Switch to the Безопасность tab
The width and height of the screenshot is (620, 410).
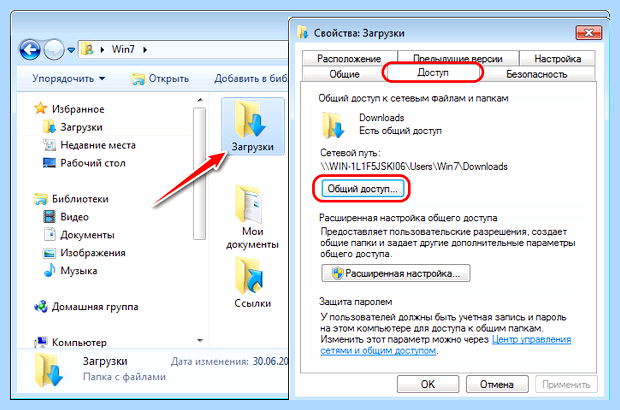pyautogui.click(x=537, y=74)
